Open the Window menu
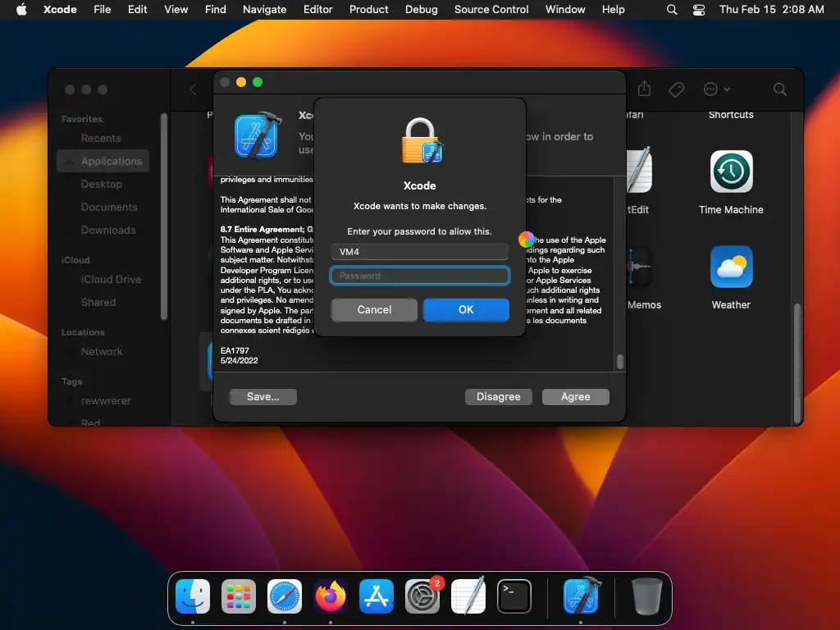 coord(565,9)
